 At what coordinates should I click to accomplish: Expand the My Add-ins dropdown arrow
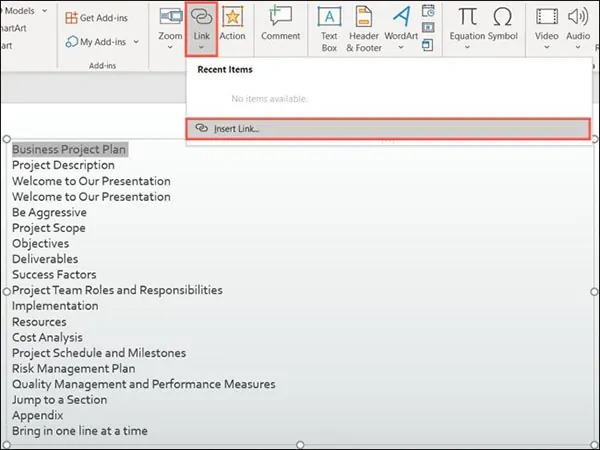[x=136, y=42]
